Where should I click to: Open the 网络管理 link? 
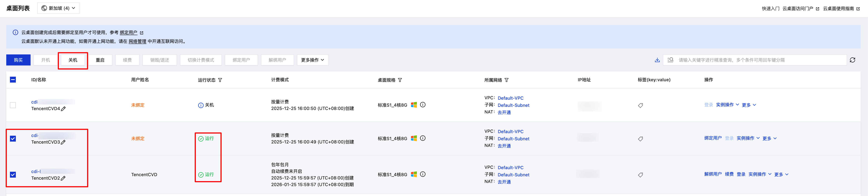click(137, 41)
